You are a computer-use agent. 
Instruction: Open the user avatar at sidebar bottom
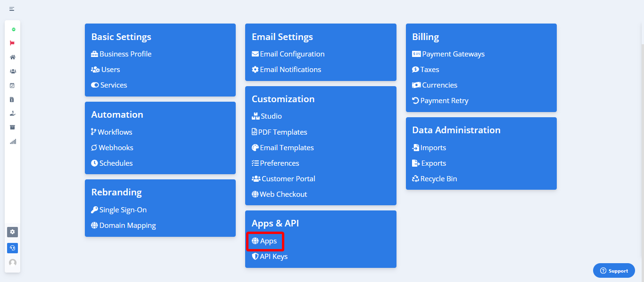coord(13,263)
